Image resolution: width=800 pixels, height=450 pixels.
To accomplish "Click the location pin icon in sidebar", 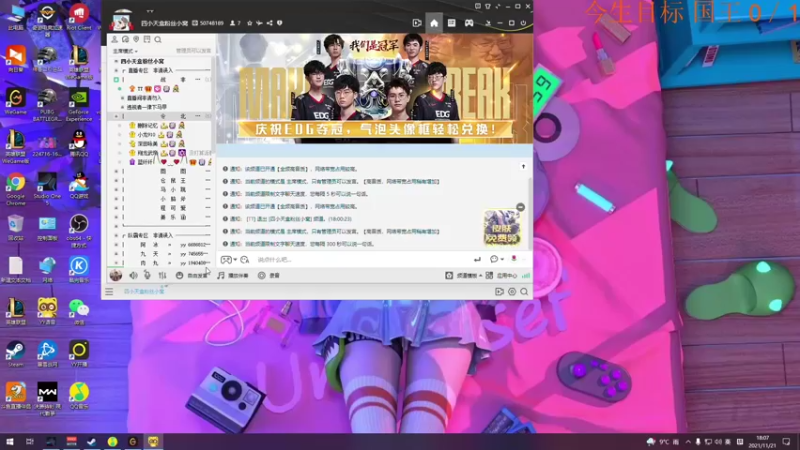I will click(x=136, y=39).
